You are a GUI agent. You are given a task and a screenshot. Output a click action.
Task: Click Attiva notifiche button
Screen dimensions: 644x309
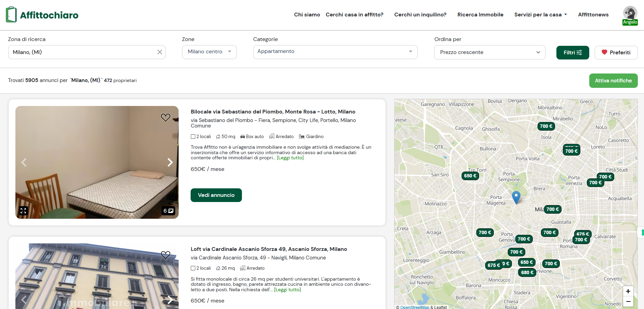(613, 81)
